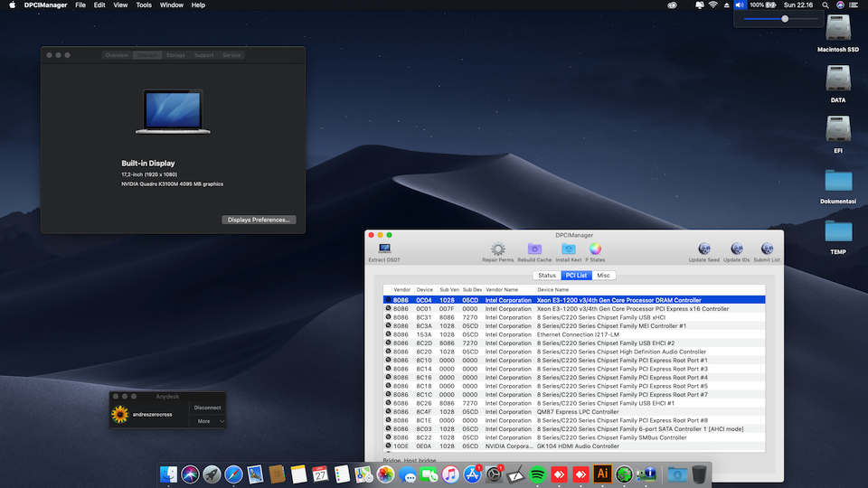Open the Window menu
Screen dimensions: 868x488
(x=172, y=5)
